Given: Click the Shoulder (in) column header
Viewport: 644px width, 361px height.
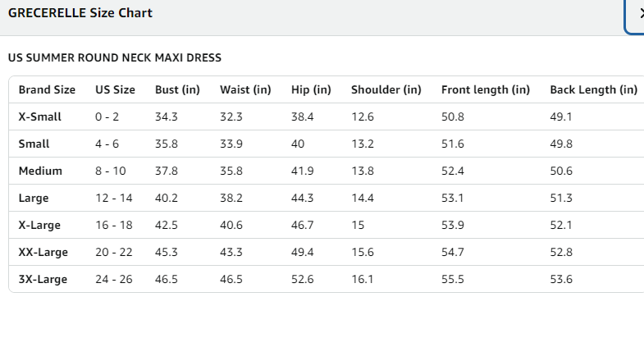Looking at the screenshot, I should (x=386, y=89).
